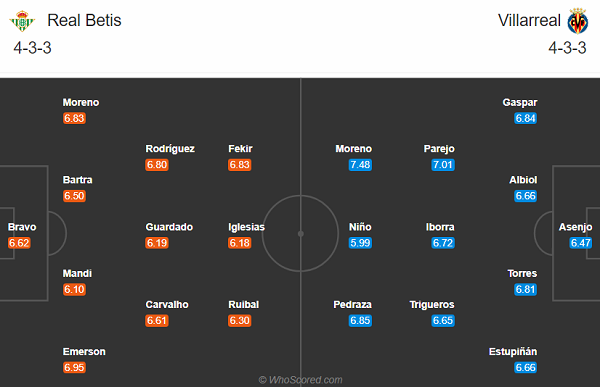The height and width of the screenshot is (387, 600).
Task: Select player name Trigueros
Action: point(432,305)
